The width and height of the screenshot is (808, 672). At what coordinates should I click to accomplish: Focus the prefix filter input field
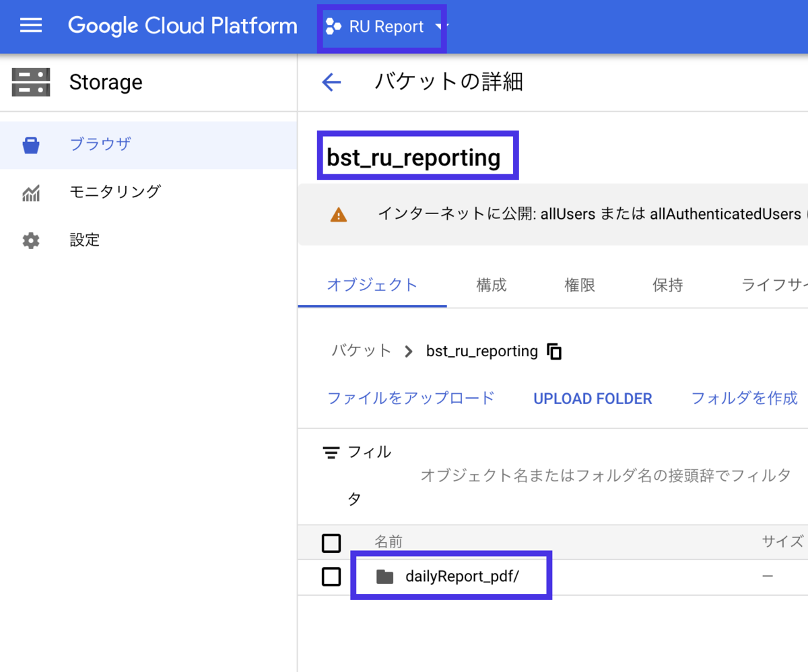(x=605, y=475)
